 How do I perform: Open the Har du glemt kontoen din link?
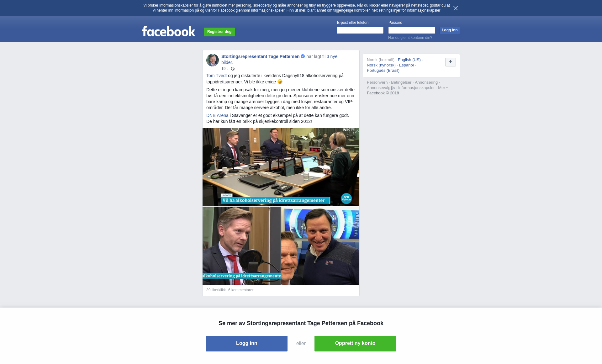click(x=410, y=38)
